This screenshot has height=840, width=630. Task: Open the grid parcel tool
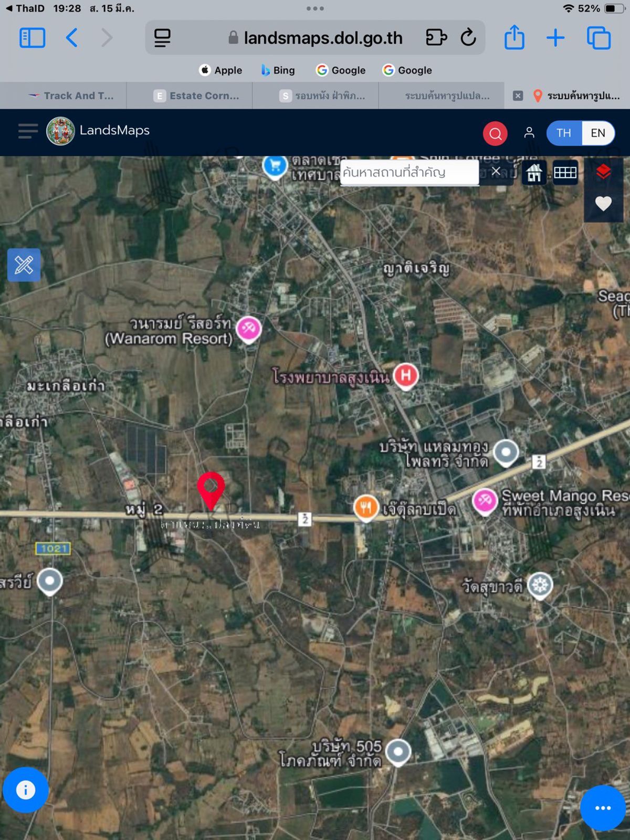coord(565,173)
